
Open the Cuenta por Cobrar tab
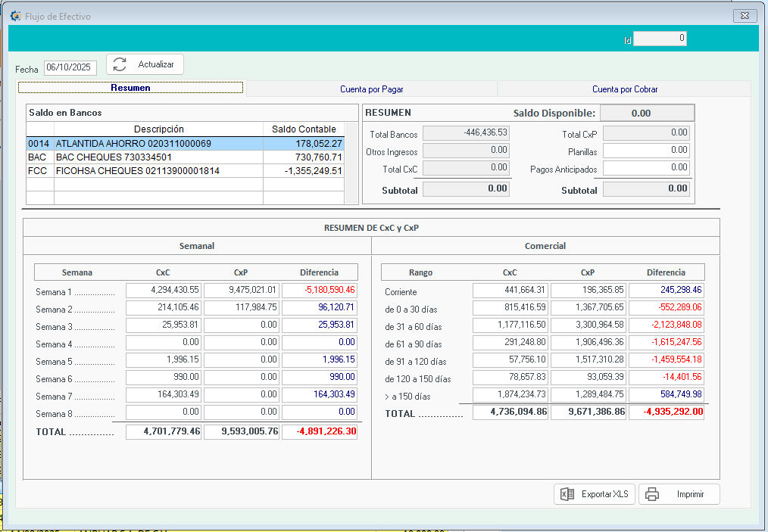pos(624,89)
